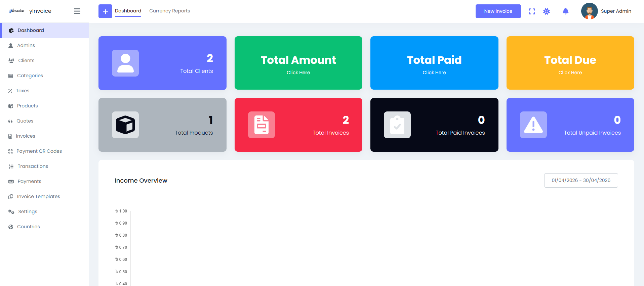The height and width of the screenshot is (286, 644).
Task: Click the Total Invoices document icon
Action: point(261,125)
